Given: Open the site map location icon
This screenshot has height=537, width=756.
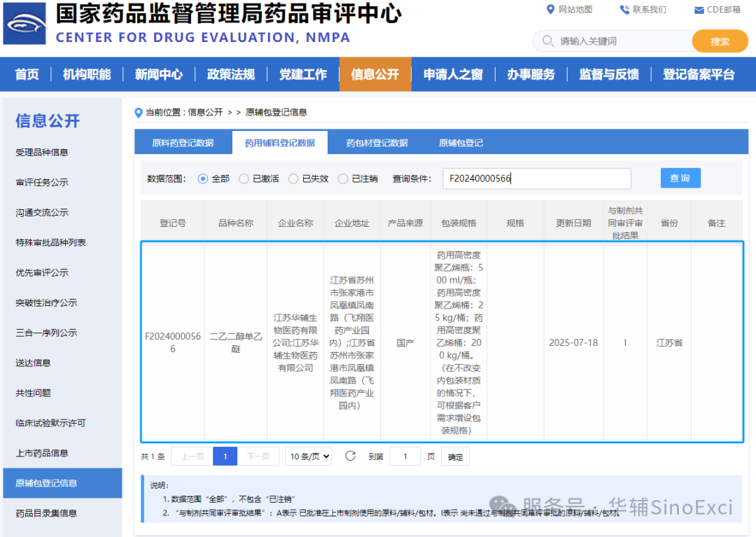Looking at the screenshot, I should [x=550, y=10].
